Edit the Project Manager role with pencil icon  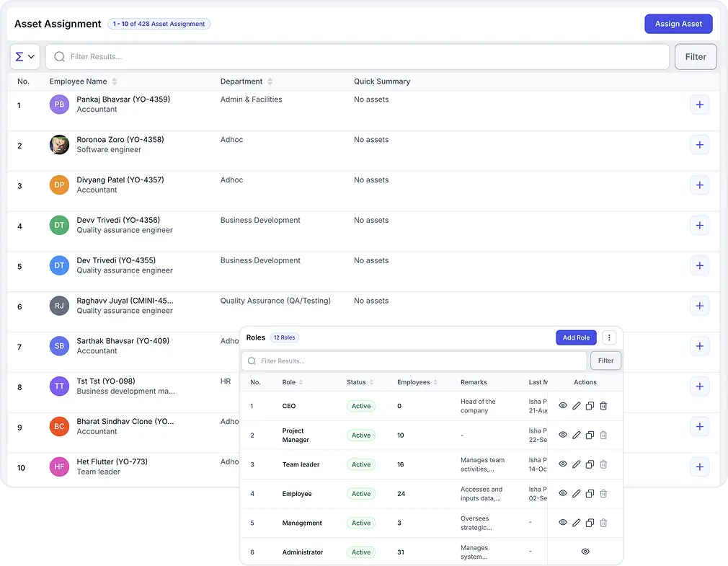pyautogui.click(x=575, y=435)
